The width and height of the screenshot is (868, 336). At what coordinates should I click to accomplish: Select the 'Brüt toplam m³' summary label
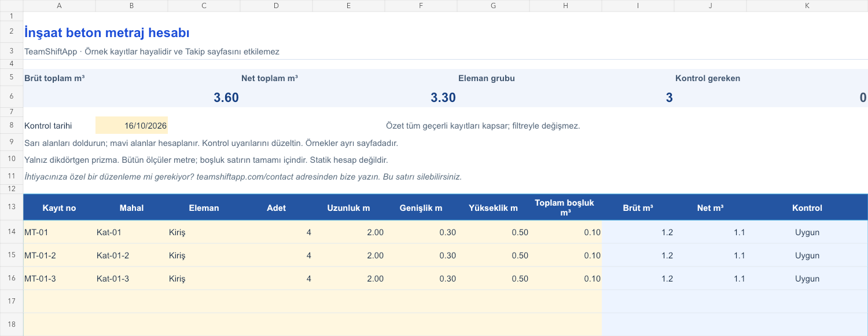point(54,78)
